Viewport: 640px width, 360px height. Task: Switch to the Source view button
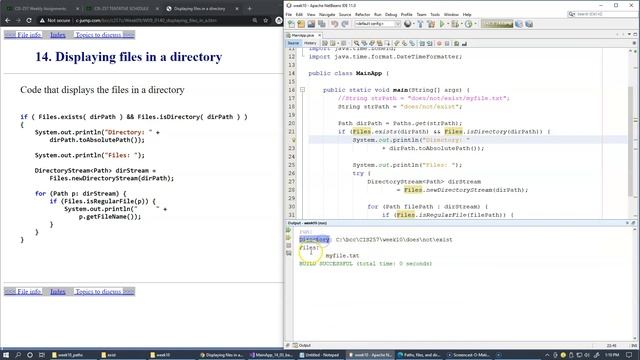(293, 43)
